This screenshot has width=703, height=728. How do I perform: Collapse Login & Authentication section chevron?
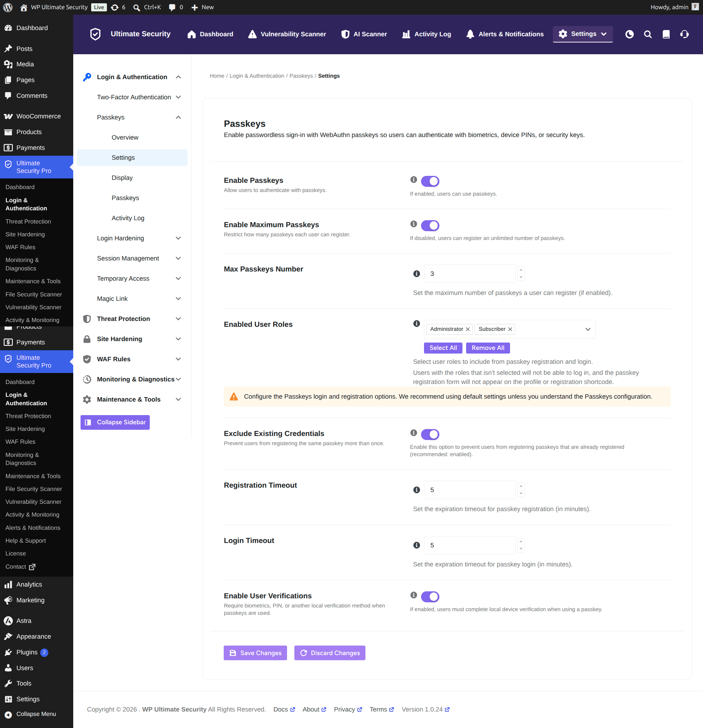tap(178, 77)
